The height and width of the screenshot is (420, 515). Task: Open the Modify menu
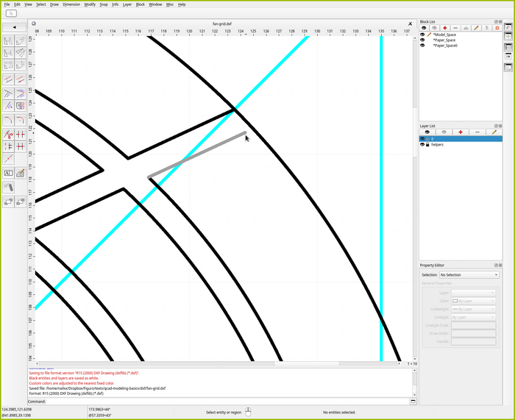90,4
